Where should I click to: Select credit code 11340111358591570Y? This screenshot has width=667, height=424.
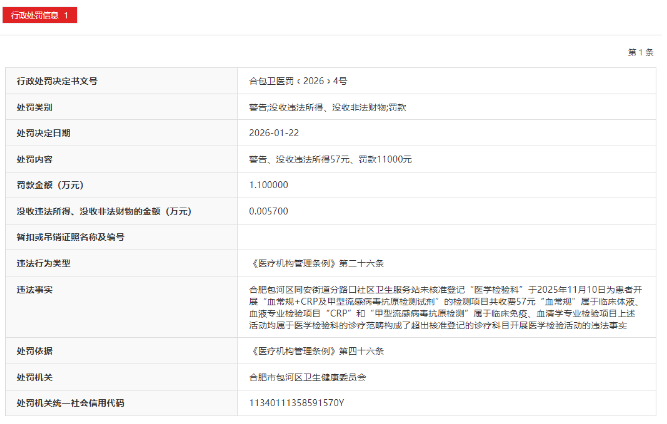[296, 403]
